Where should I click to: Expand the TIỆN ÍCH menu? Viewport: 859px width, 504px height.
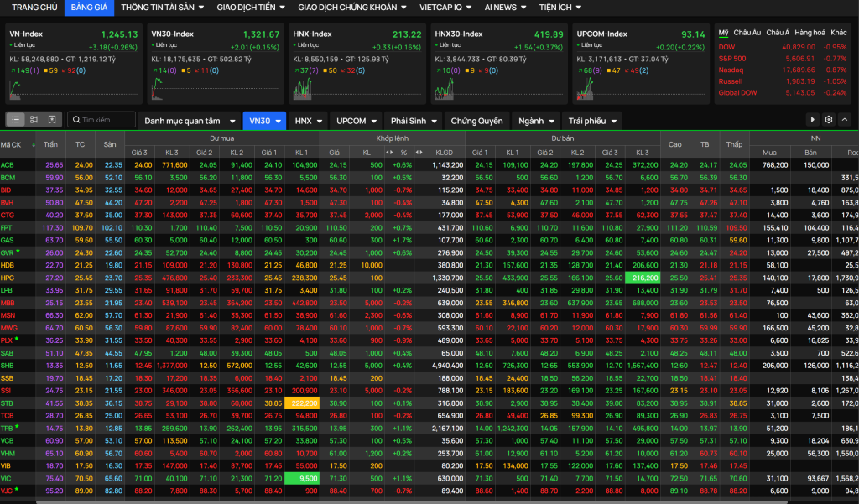pyautogui.click(x=560, y=7)
